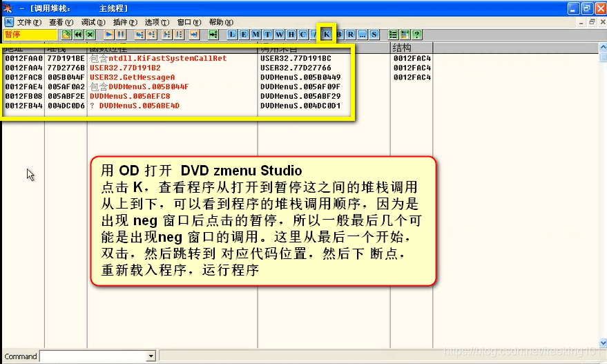This screenshot has width=607, height=364.
Task: Open Source window (S button)
Action: (x=374, y=35)
